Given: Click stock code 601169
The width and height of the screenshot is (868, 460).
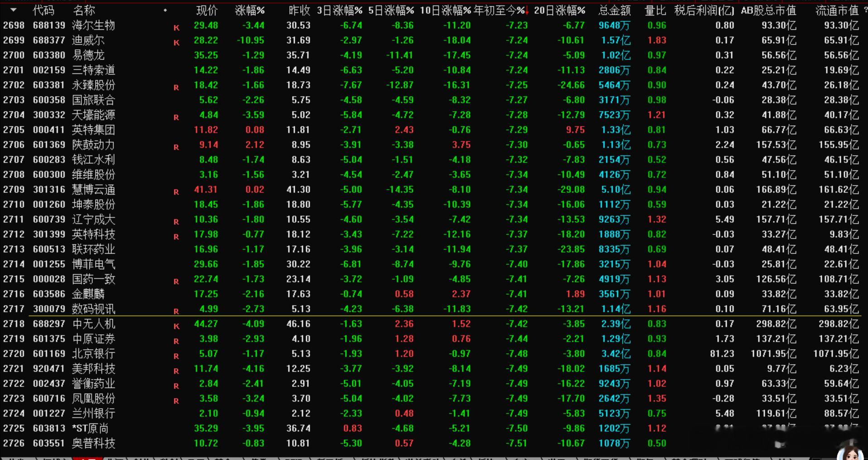Looking at the screenshot, I should pos(49,354).
